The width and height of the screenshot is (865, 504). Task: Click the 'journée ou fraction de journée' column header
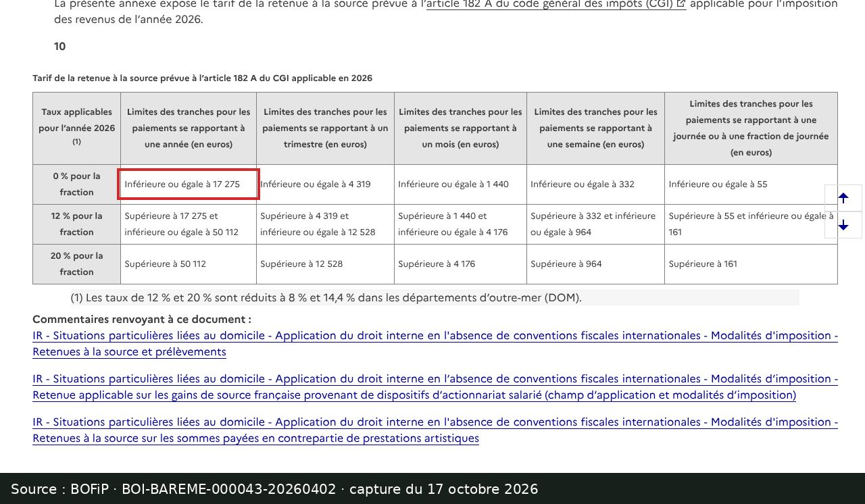(x=751, y=128)
